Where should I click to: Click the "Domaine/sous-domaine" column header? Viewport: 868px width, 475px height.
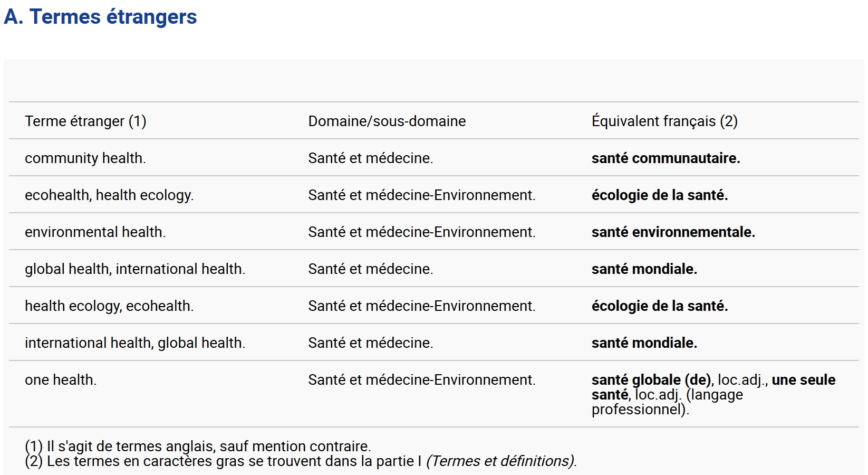click(387, 121)
